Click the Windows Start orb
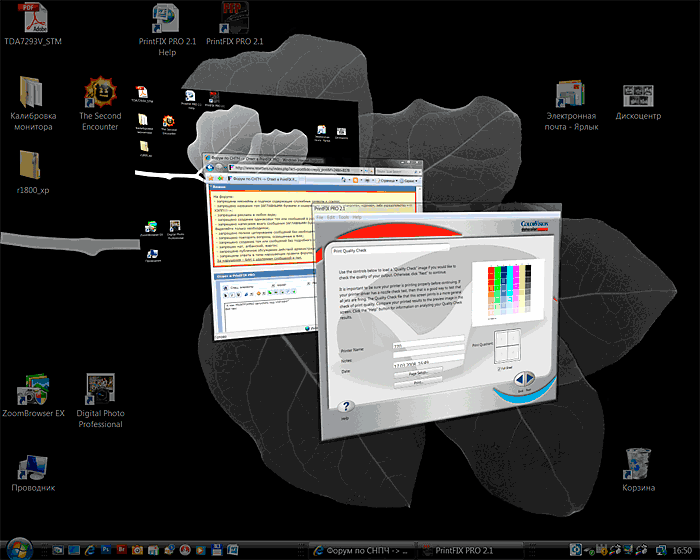This screenshot has width=700, height=560. (20, 549)
